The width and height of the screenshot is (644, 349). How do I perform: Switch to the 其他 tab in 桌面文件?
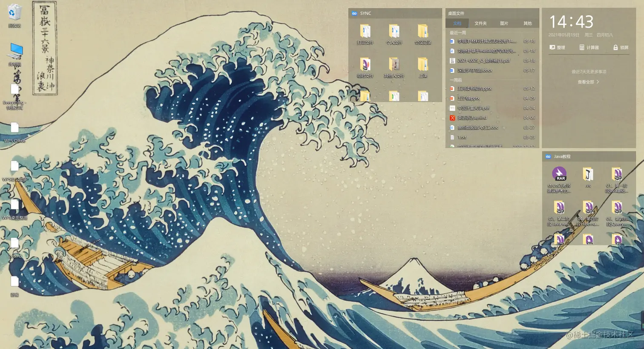(x=527, y=23)
